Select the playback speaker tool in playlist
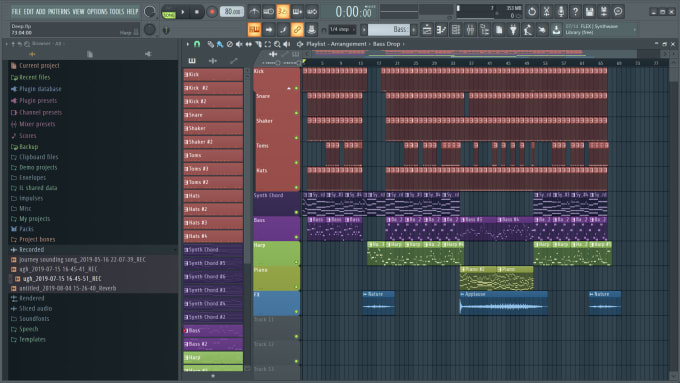The width and height of the screenshot is (680, 383). click(x=287, y=44)
